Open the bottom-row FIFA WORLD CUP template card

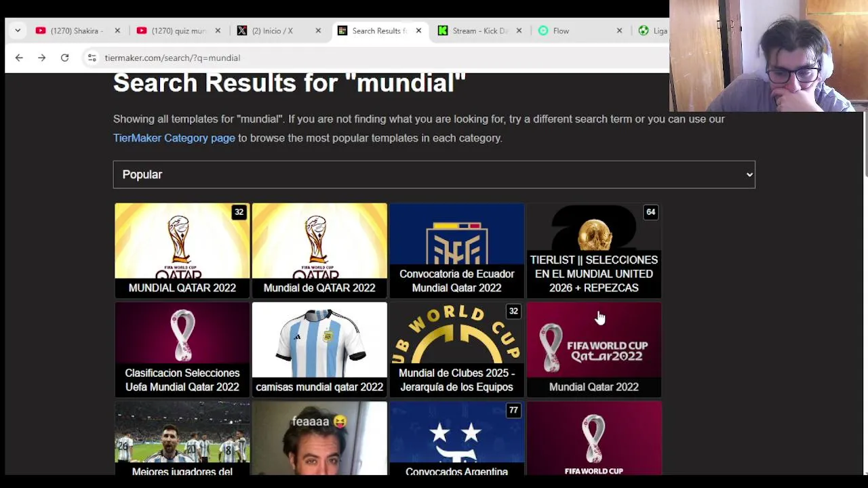pyautogui.click(x=594, y=439)
